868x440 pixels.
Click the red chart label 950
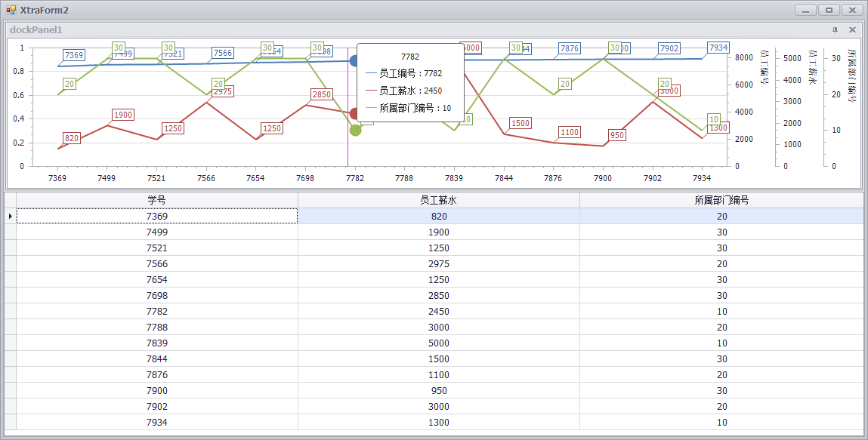click(616, 135)
